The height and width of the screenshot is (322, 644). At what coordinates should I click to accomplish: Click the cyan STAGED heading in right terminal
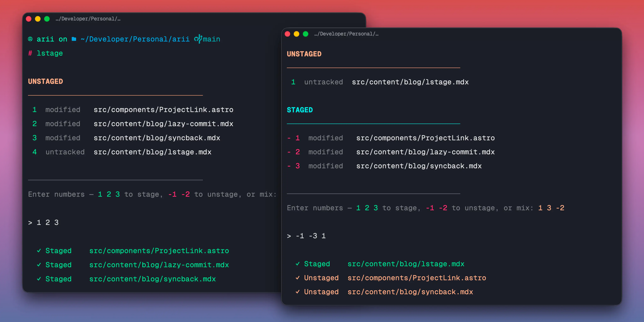[x=300, y=110]
